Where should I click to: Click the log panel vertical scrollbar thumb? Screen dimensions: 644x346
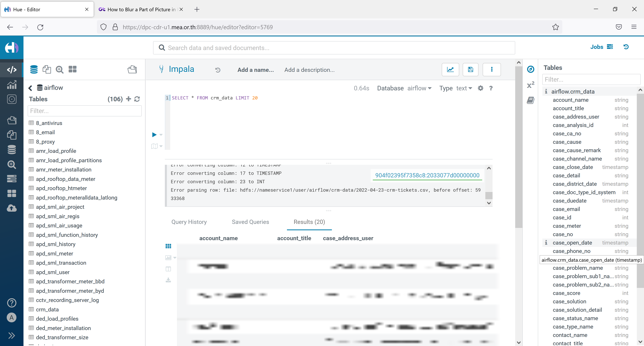coord(489,195)
